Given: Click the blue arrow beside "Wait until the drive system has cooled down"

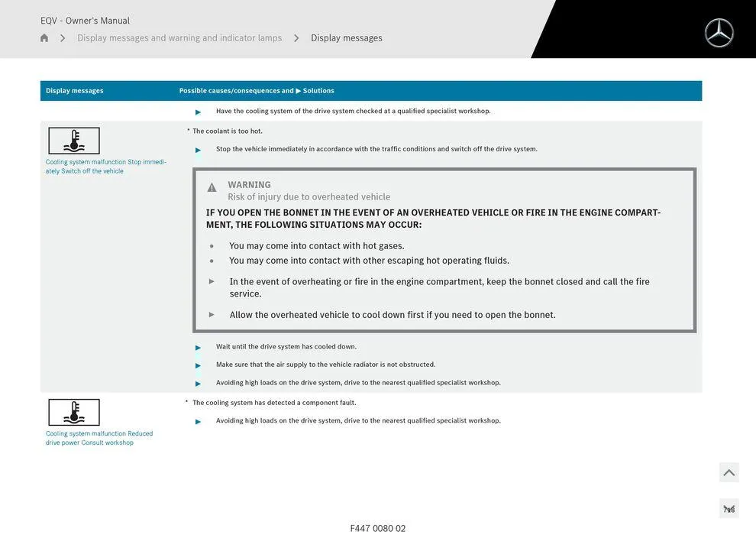Looking at the screenshot, I should click(x=197, y=345).
